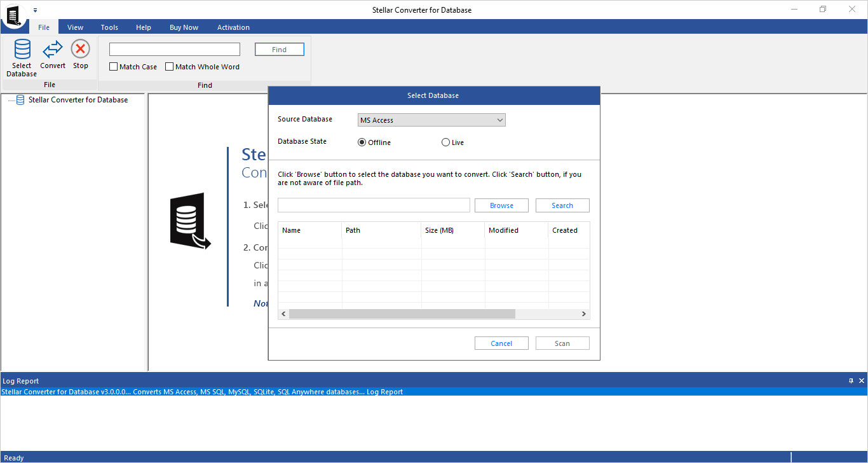Open the Source Database dropdown

[501, 120]
